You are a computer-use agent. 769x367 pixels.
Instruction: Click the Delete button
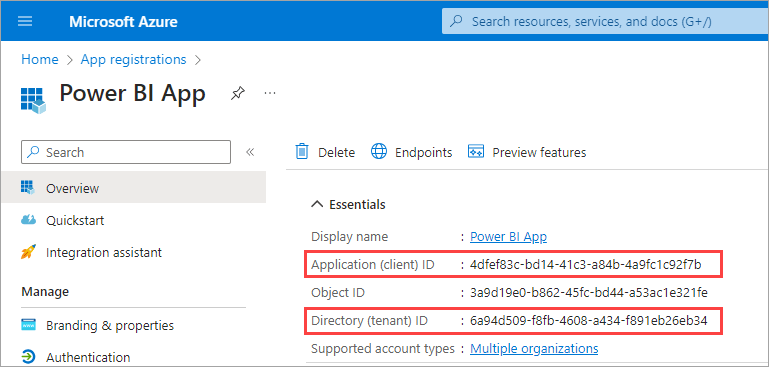click(325, 152)
